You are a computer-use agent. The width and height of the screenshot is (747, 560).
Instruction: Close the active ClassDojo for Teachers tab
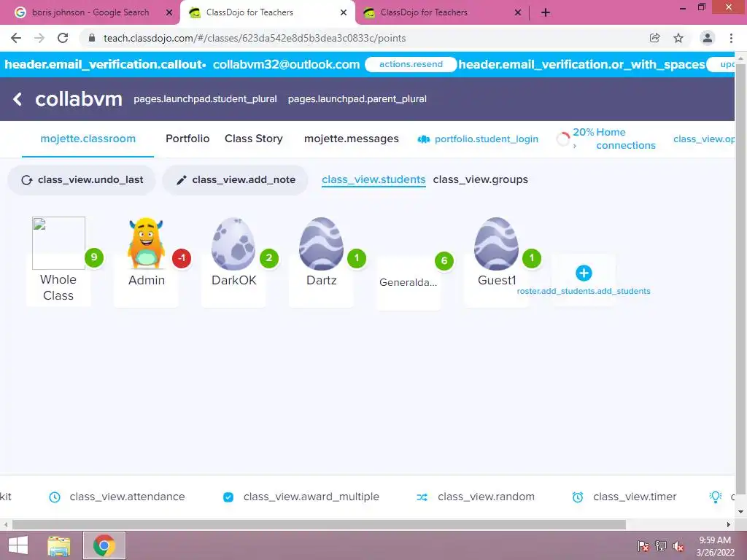344,13
